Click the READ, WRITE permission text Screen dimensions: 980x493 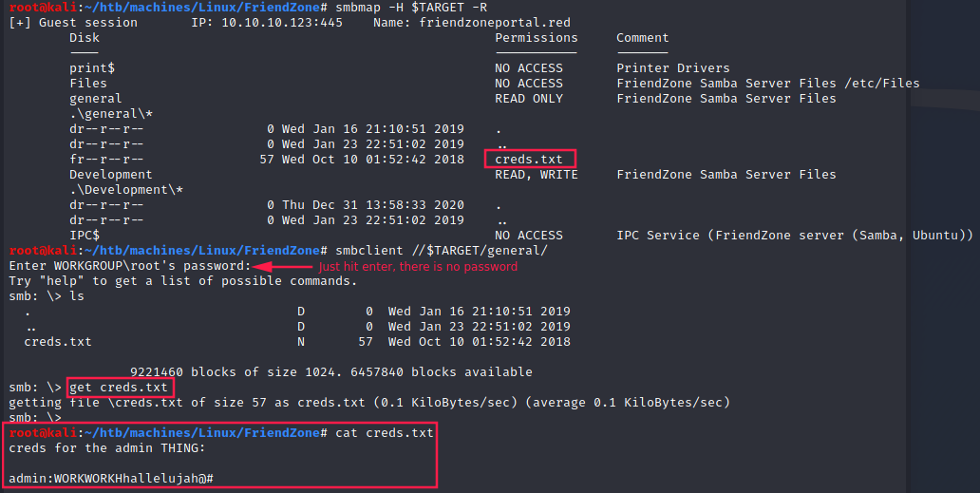pyautogui.click(x=536, y=175)
